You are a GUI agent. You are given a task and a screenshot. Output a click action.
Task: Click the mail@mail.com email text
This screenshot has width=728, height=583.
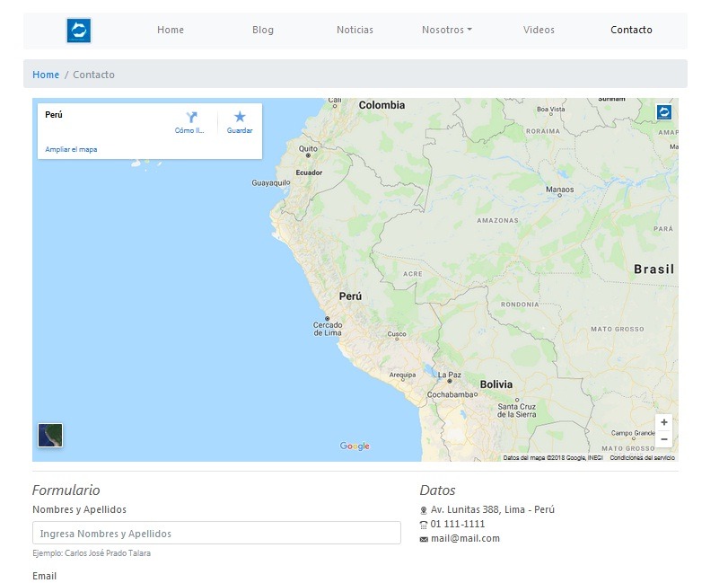465,538
